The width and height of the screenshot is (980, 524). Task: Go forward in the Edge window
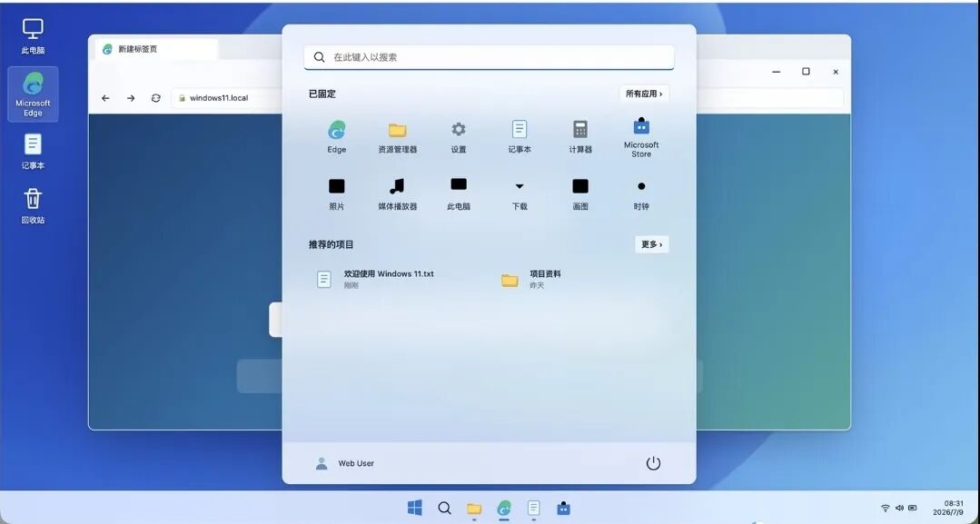[131, 98]
